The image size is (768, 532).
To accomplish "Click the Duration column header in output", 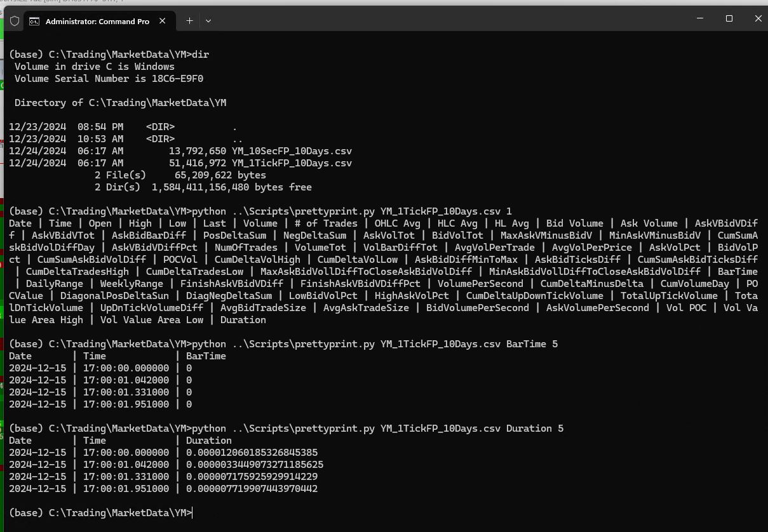I will [x=208, y=441].
